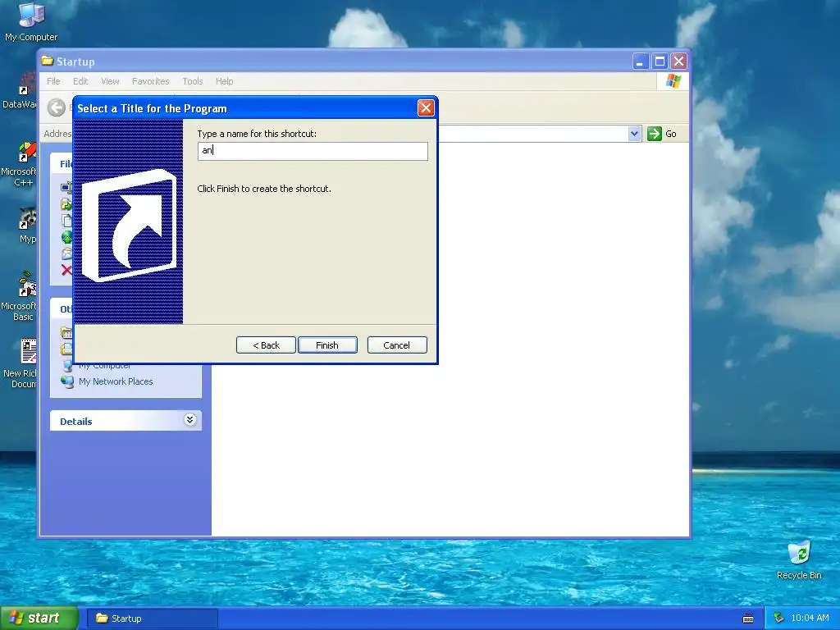Open the File menu in Startup window
The height and width of the screenshot is (630, 840).
tap(53, 81)
